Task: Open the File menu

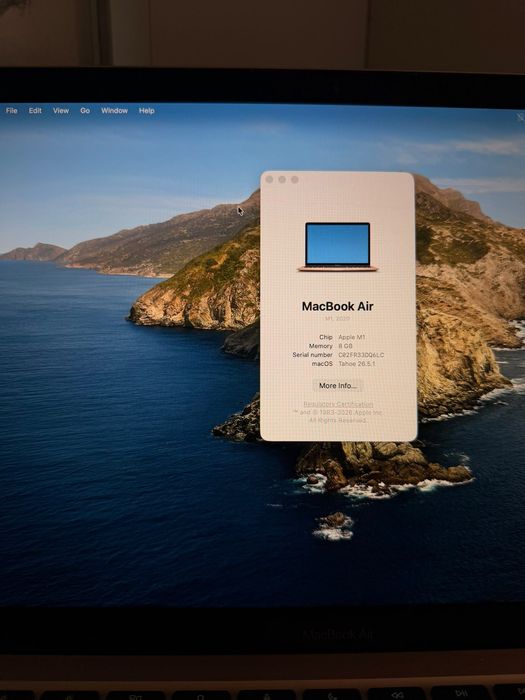Action: pos(12,111)
